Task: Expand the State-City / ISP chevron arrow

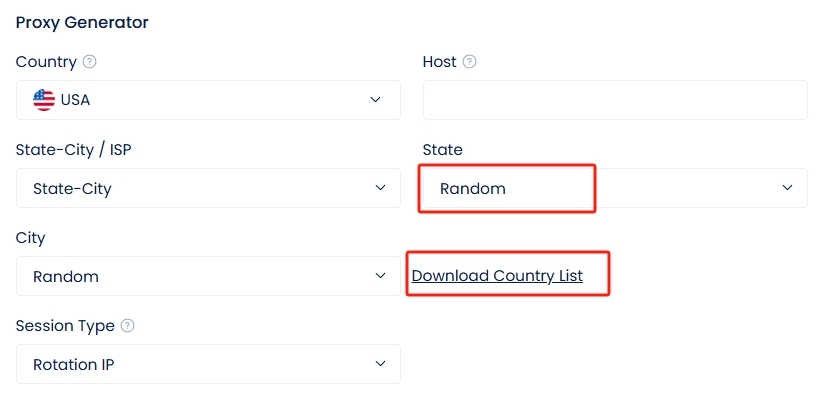Action: click(380, 188)
